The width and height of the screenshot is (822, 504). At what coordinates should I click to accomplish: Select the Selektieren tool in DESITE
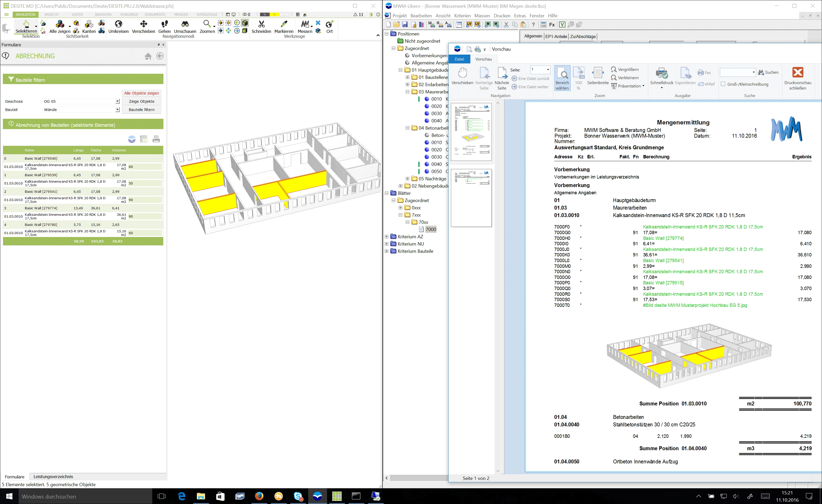pos(26,27)
